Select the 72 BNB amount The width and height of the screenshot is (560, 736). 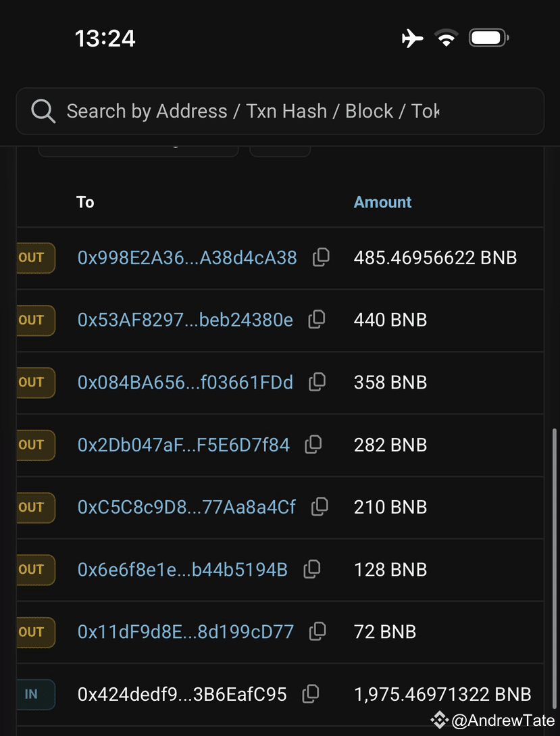pos(385,633)
